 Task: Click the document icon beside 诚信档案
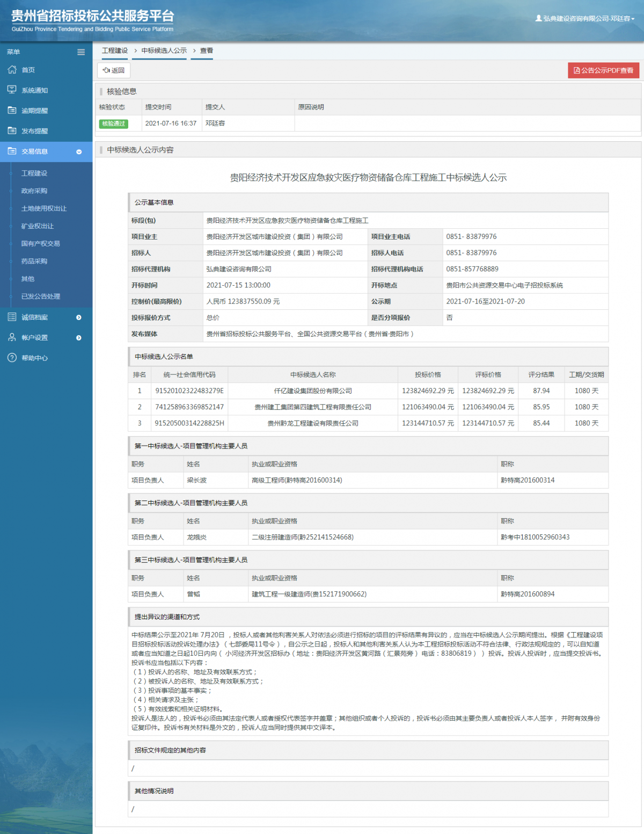[12, 317]
